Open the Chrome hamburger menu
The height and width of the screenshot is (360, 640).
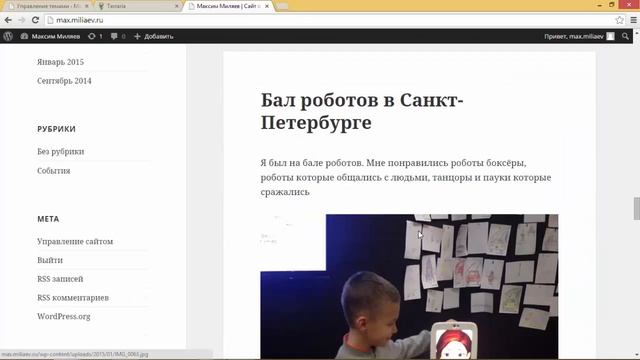pos(633,20)
